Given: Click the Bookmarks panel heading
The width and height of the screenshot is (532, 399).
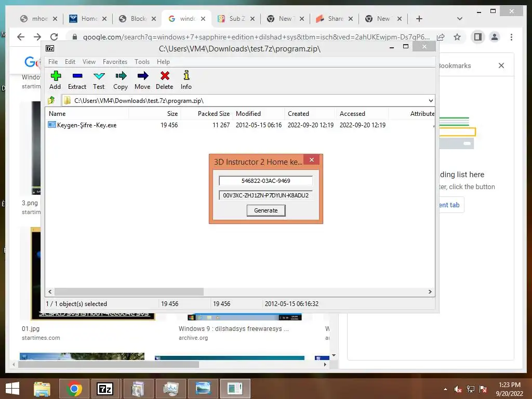Looking at the screenshot, I should (x=454, y=66).
